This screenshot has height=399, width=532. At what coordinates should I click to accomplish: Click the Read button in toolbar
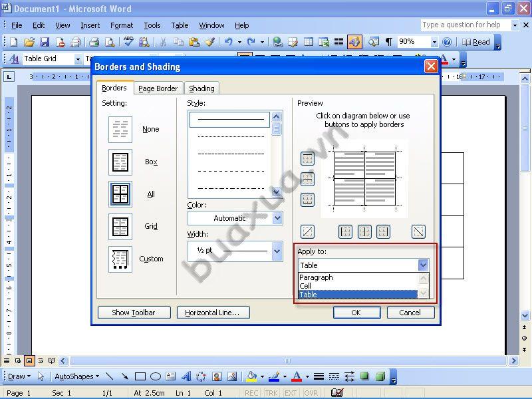pyautogui.click(x=476, y=42)
